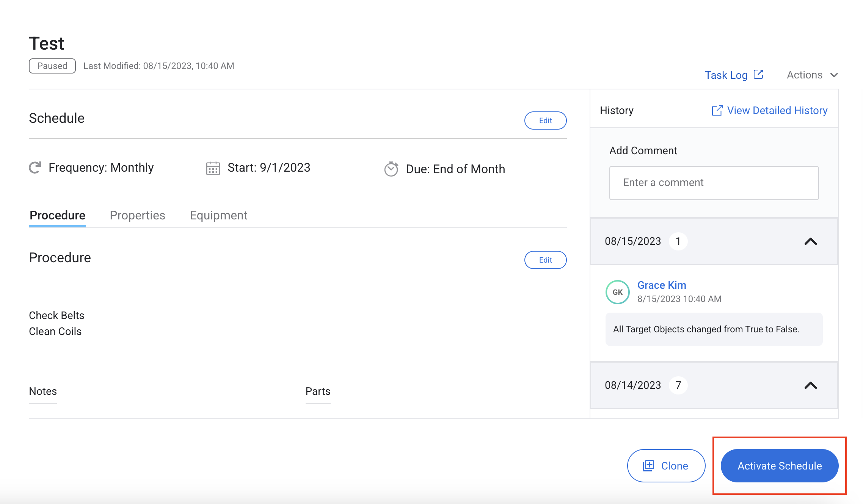Collapse the 08/15/2023 history group
The width and height of the screenshot is (863, 504).
pyautogui.click(x=810, y=241)
